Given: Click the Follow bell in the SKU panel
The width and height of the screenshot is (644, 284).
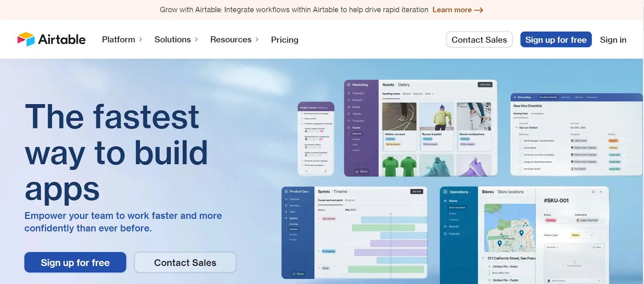Looking at the screenshot, I should tap(597, 247).
